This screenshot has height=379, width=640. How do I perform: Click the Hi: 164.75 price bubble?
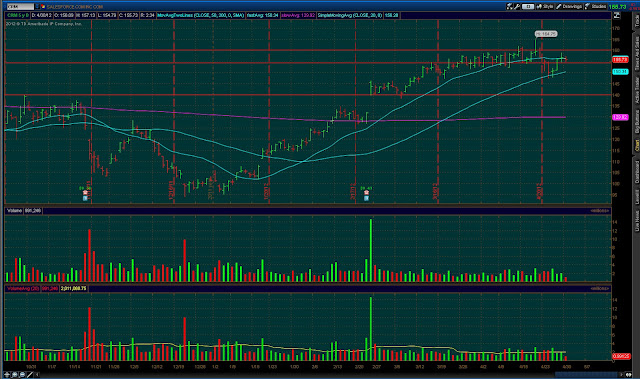pyautogui.click(x=546, y=34)
